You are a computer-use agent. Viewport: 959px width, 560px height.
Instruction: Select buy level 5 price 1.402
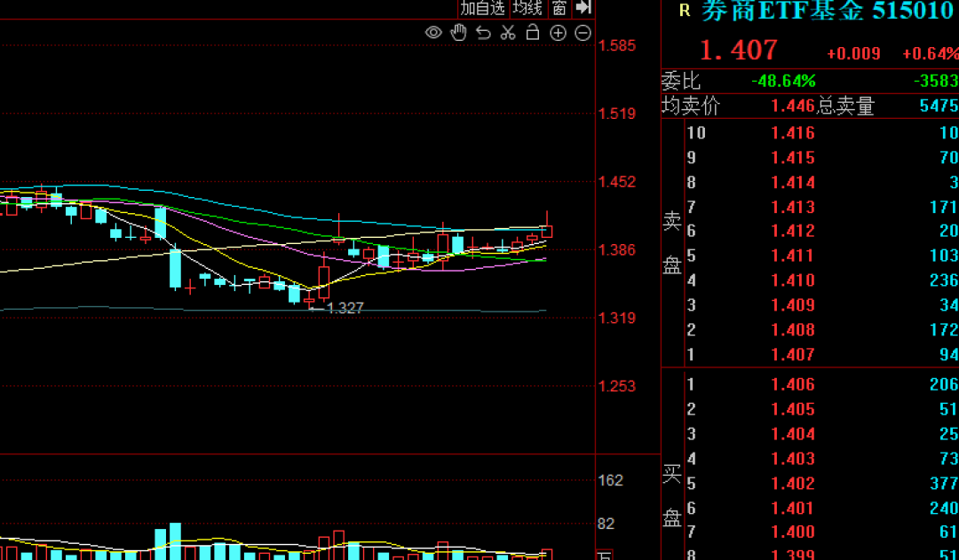(x=793, y=484)
